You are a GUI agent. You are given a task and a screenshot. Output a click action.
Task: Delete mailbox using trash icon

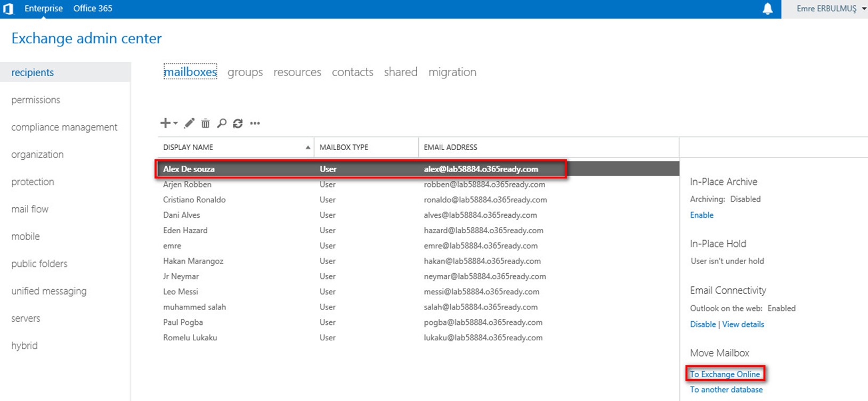point(205,123)
